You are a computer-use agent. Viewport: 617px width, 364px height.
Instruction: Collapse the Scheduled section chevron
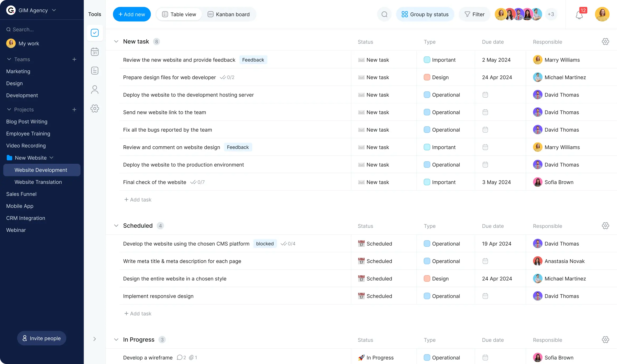116,225
